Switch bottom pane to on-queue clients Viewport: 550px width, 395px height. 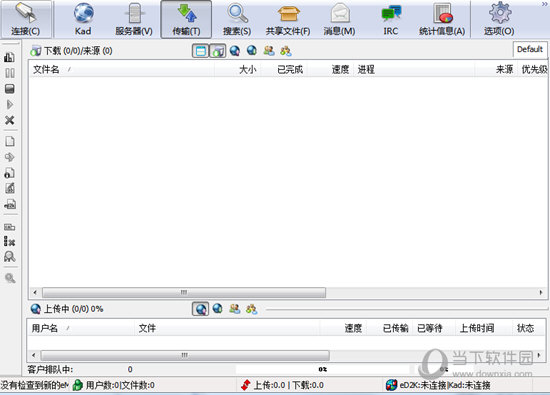(235, 309)
